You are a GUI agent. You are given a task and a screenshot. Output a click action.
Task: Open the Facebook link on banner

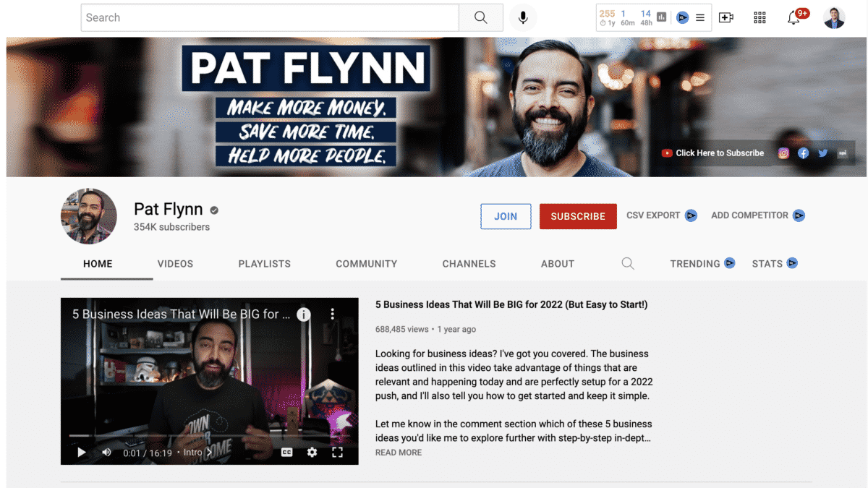(803, 153)
